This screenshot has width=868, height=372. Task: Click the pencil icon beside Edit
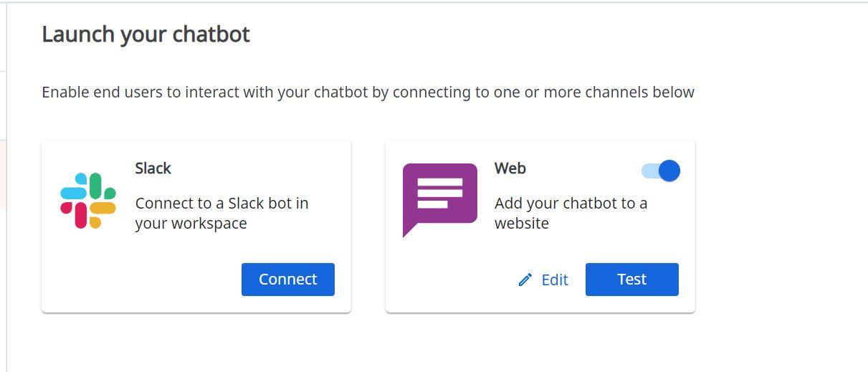pyautogui.click(x=525, y=280)
